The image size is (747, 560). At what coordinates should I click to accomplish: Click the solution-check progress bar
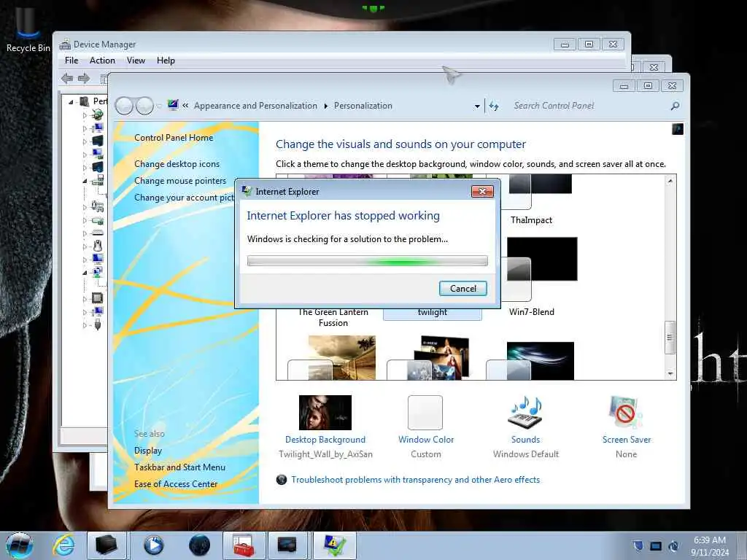click(x=368, y=260)
